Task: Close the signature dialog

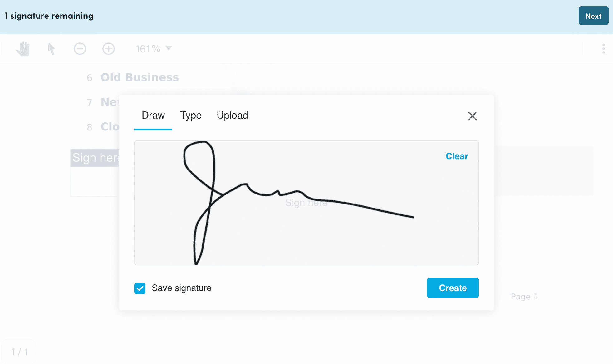Action: click(x=472, y=116)
